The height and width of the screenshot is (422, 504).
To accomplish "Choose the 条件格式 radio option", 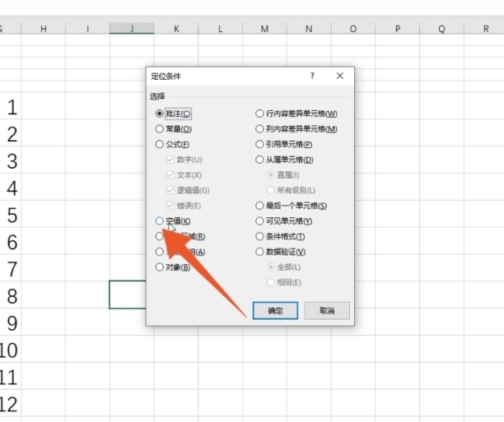I will tap(259, 236).
